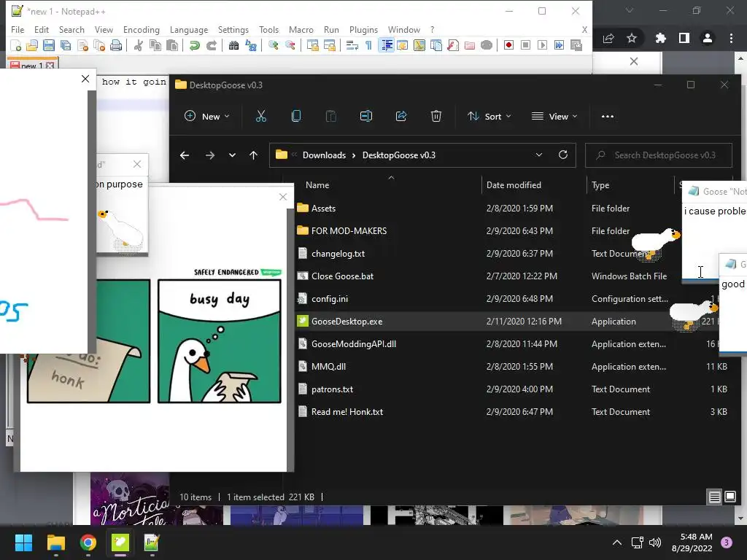The width and height of the screenshot is (747, 560).
Task: Click the macro Playback icon in Notepad++
Action: click(x=542, y=45)
